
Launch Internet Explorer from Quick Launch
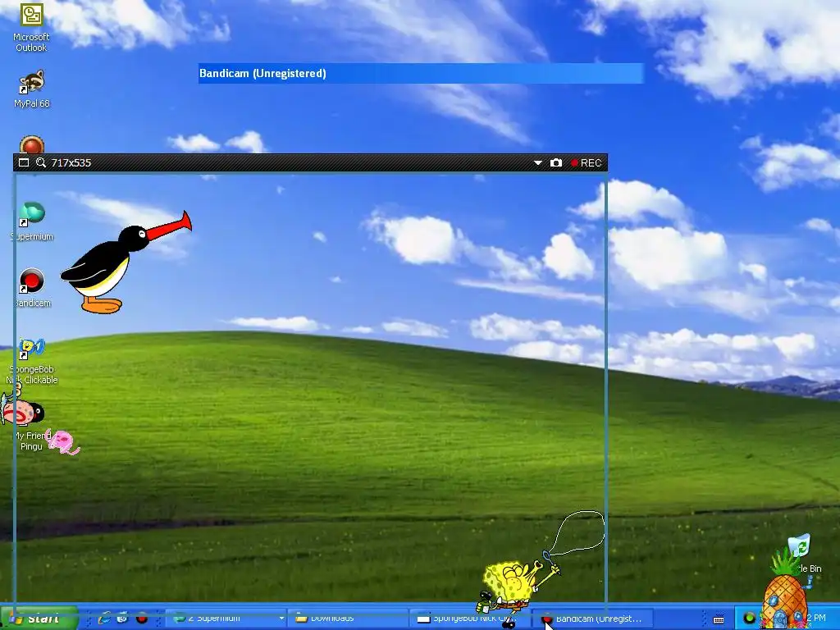coord(104,619)
